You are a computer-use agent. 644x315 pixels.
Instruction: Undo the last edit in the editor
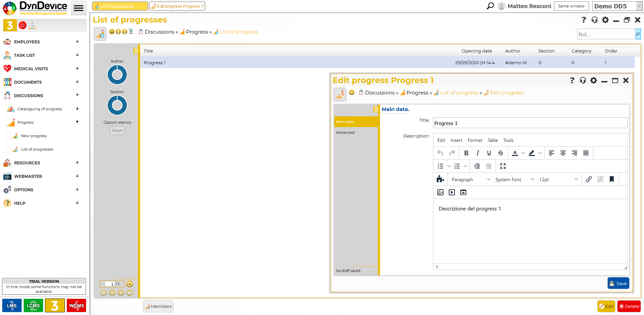[440, 153]
